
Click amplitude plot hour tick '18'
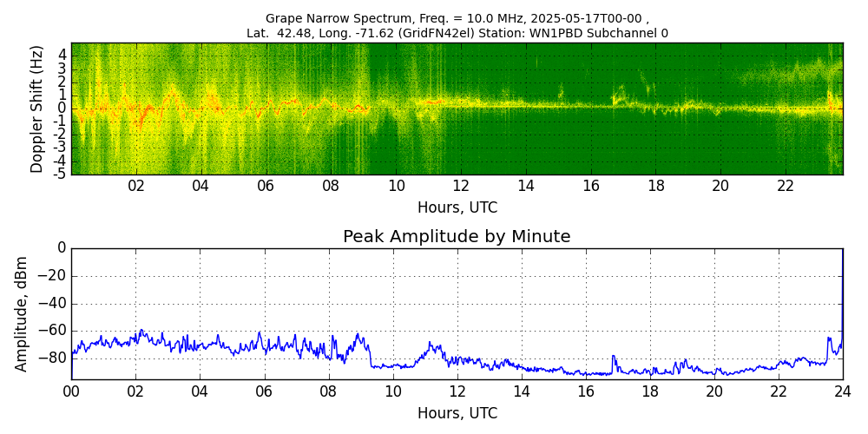[x=650, y=392]
